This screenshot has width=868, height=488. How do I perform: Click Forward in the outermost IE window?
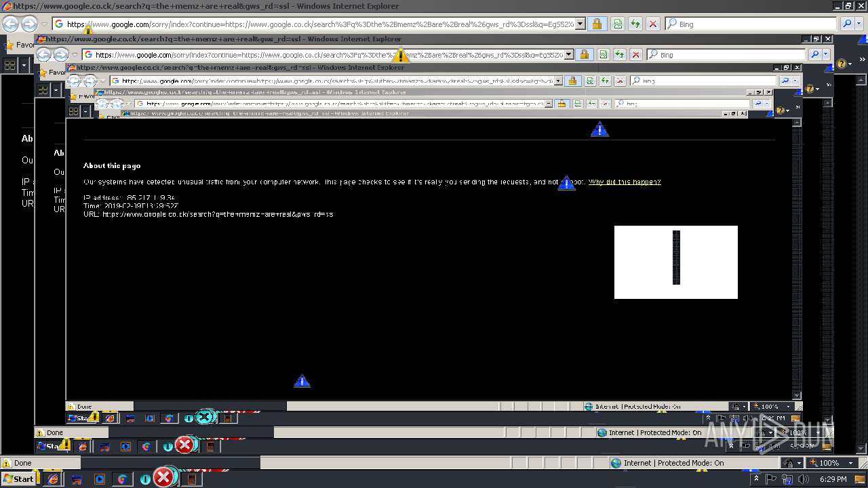(x=28, y=24)
